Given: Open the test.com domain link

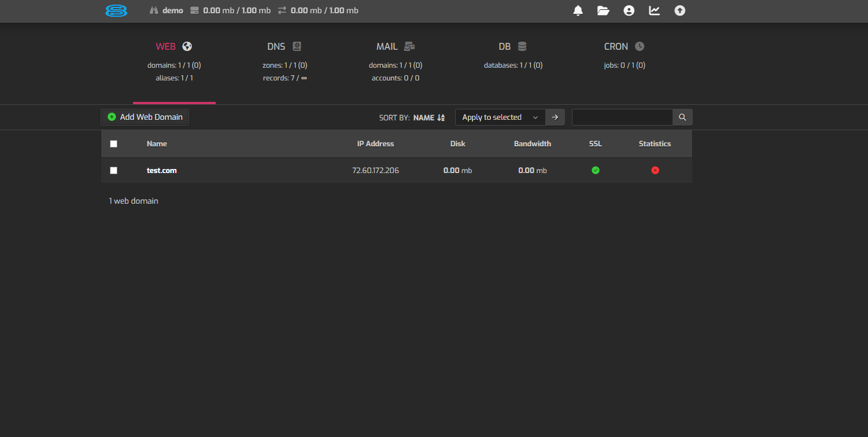Looking at the screenshot, I should [162, 170].
